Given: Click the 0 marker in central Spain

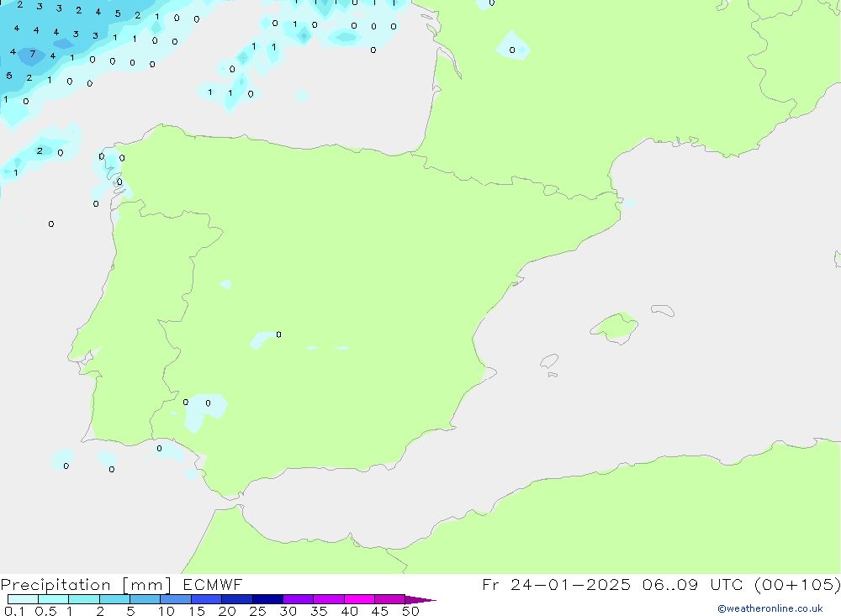Looking at the screenshot, I should pyautogui.click(x=278, y=335).
